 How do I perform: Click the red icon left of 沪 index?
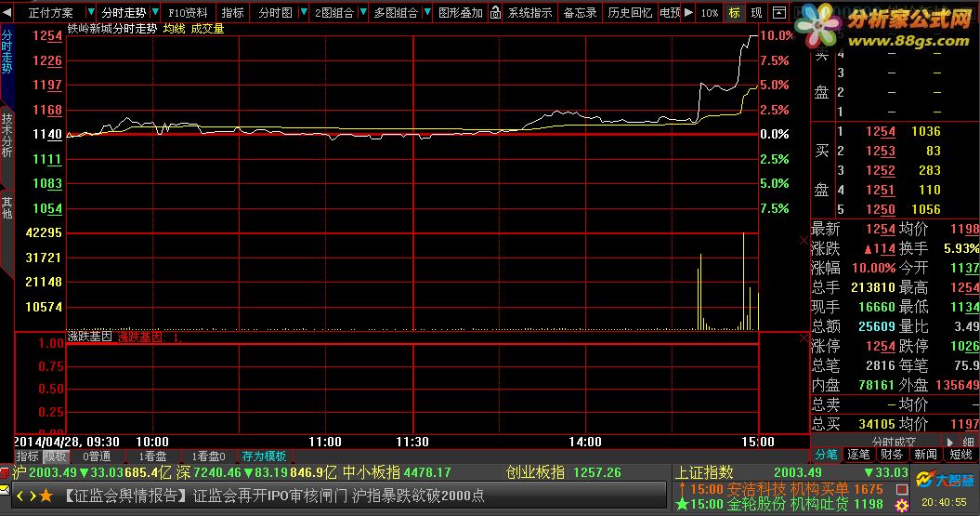[5, 472]
